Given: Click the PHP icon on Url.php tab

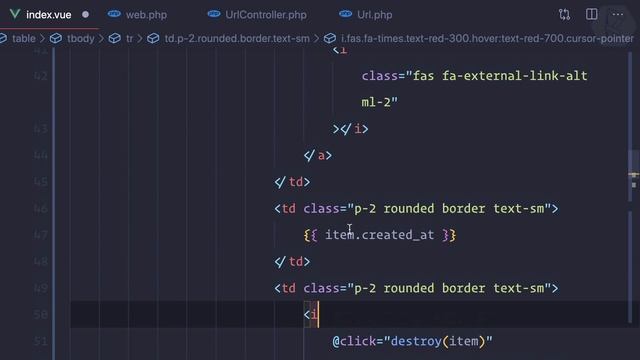Looking at the screenshot, I should [x=345, y=14].
